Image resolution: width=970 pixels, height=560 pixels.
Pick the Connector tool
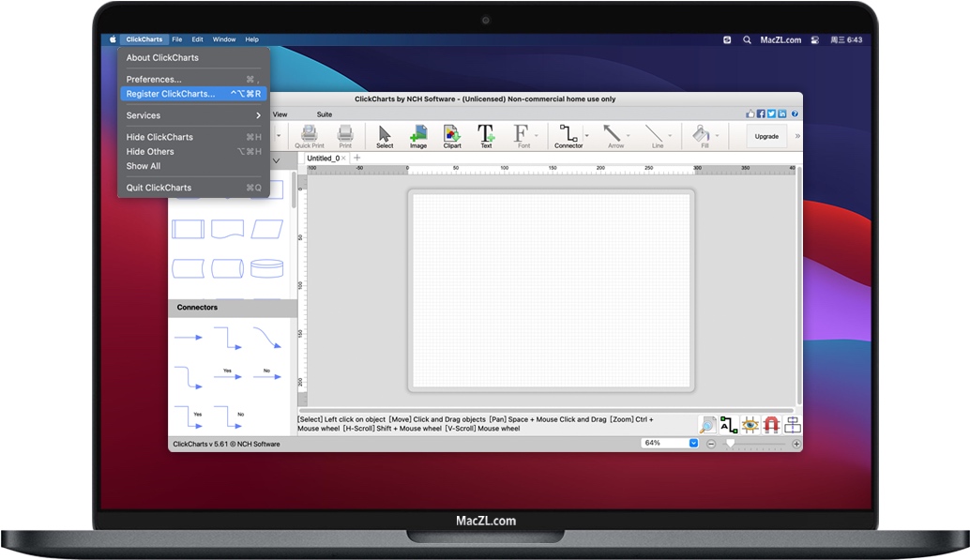click(568, 137)
